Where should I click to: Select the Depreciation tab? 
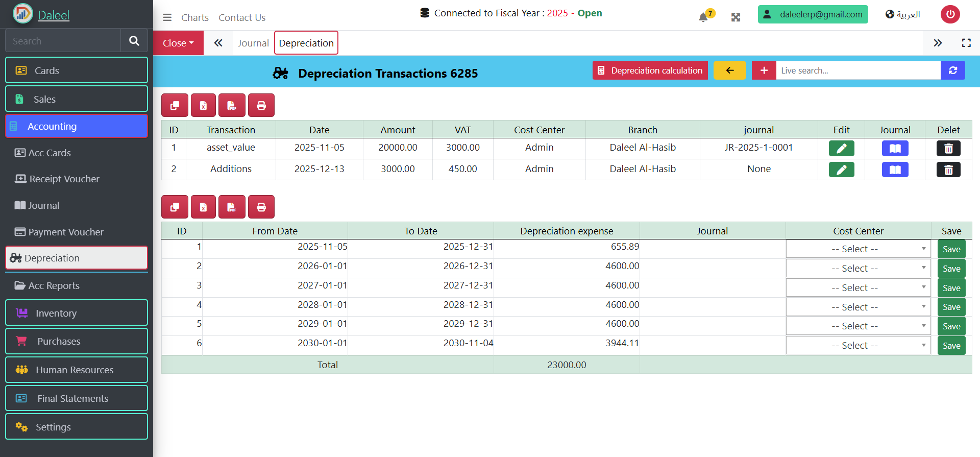tap(306, 43)
